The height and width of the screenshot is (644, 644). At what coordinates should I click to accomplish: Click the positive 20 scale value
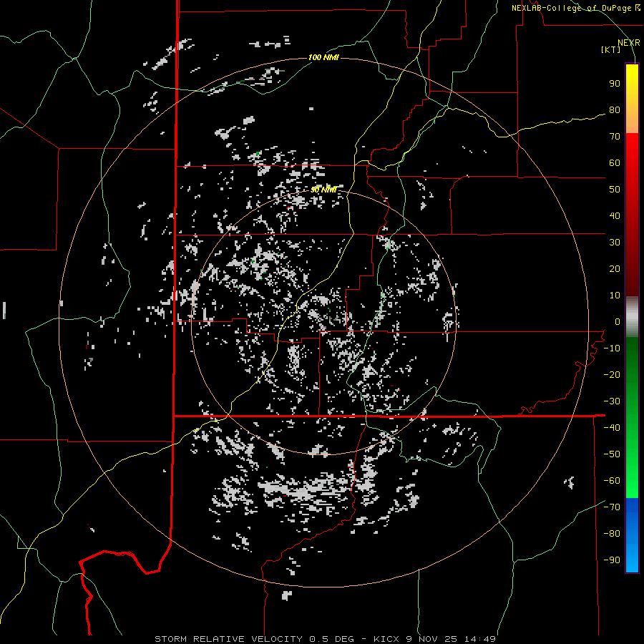pyautogui.click(x=615, y=269)
